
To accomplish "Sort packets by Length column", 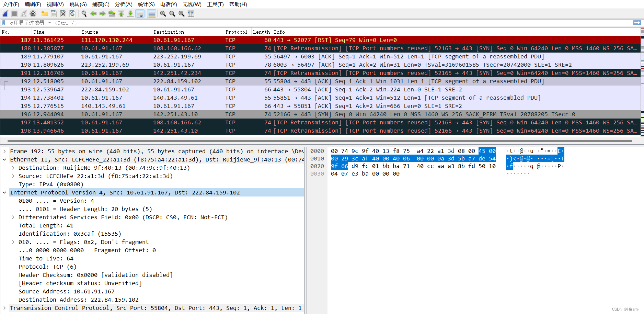I will click(262, 32).
